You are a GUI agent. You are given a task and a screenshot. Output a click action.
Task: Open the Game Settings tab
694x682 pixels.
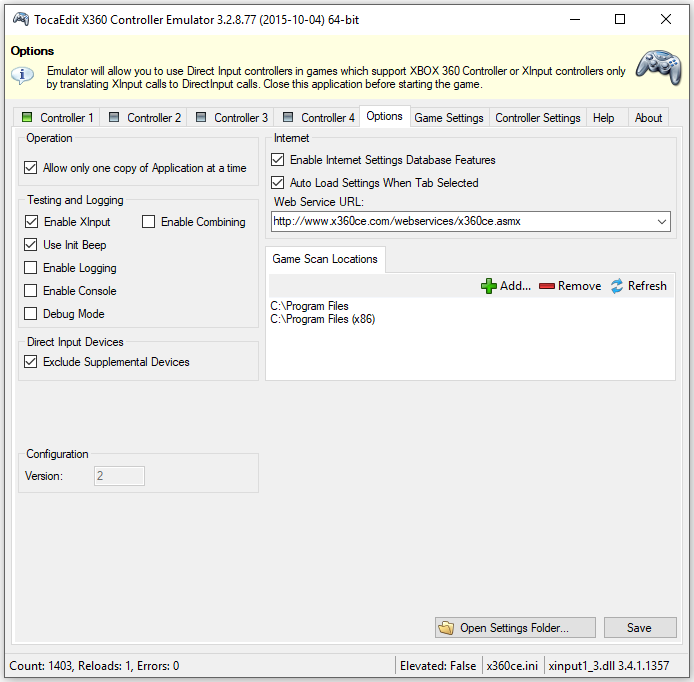click(x=449, y=118)
